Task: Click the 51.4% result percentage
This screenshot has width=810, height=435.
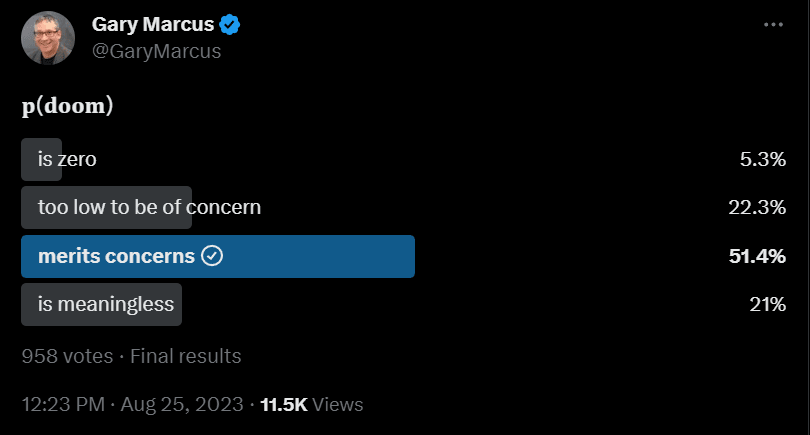Action: [x=757, y=256]
